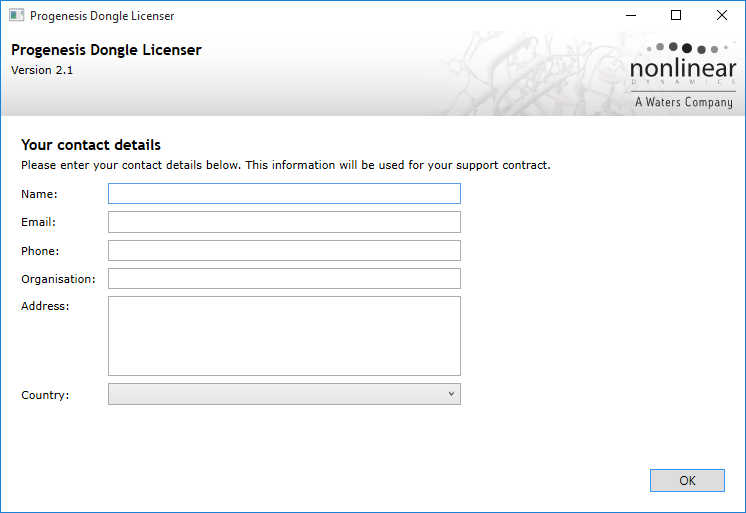Click the Nonlinear Dynamics logo
The height and width of the screenshot is (513, 746).
(x=683, y=75)
